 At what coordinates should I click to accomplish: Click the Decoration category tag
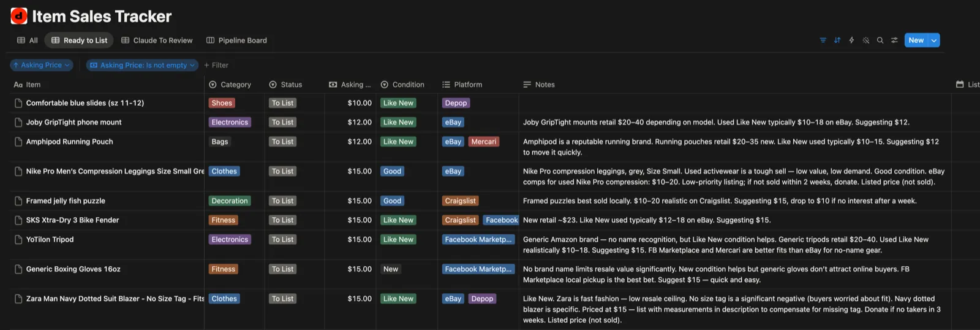(x=230, y=201)
